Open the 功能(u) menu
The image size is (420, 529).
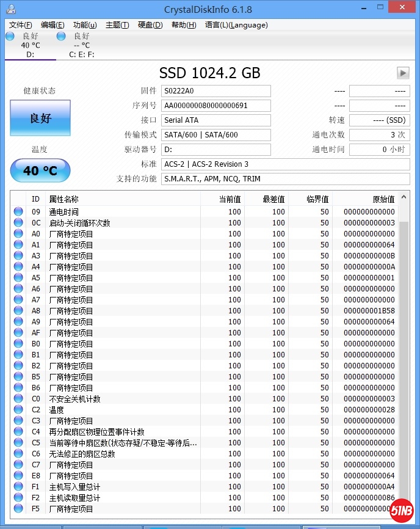click(x=85, y=25)
